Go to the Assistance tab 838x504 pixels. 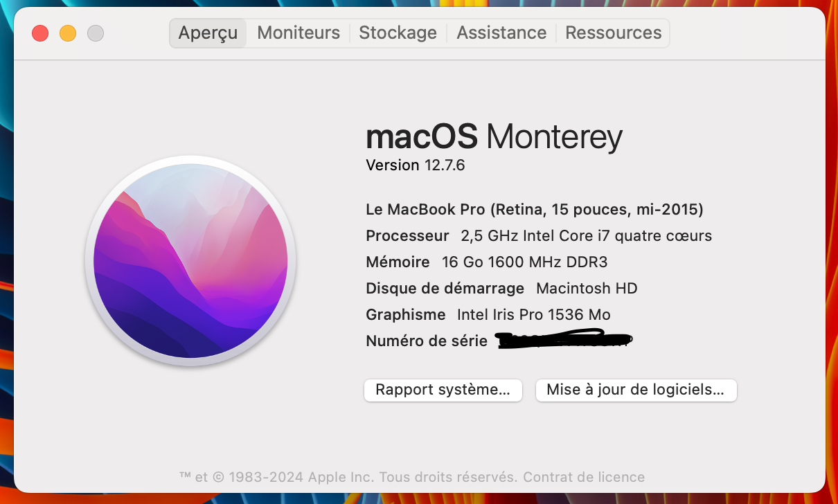coord(501,33)
